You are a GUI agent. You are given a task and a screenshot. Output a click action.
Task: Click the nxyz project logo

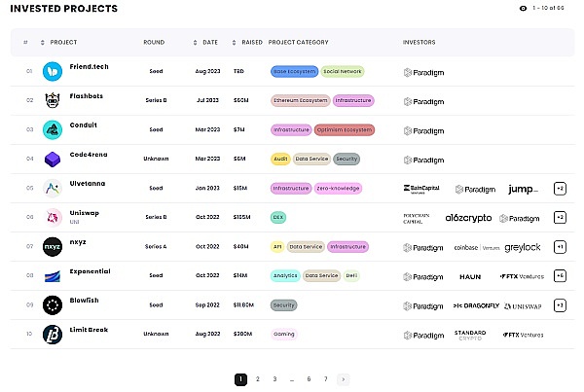pos(53,247)
